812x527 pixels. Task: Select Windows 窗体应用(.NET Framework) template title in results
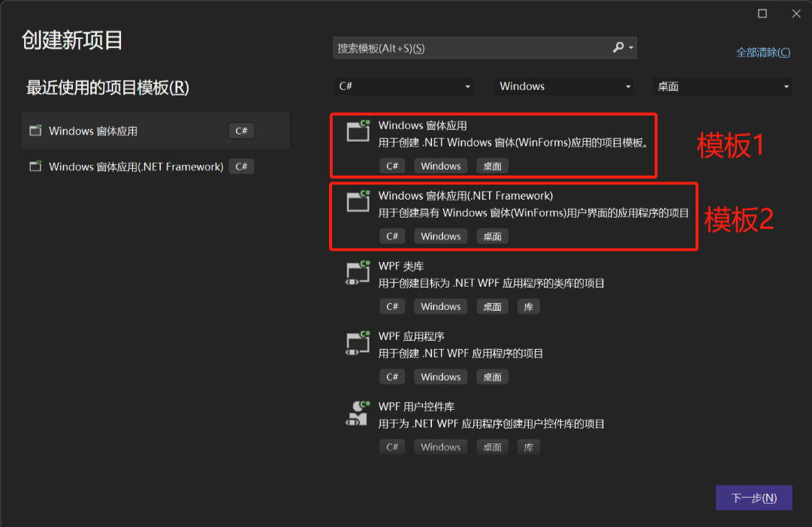pos(466,196)
